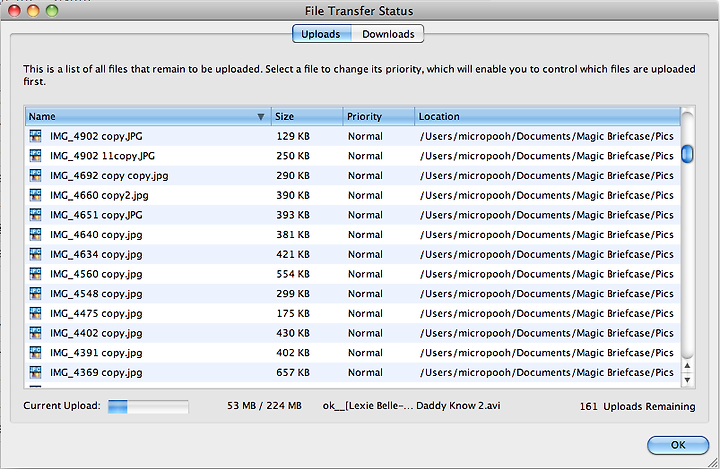Click the 421 KB size cell
Screen dimensions: 720x469
(x=293, y=255)
